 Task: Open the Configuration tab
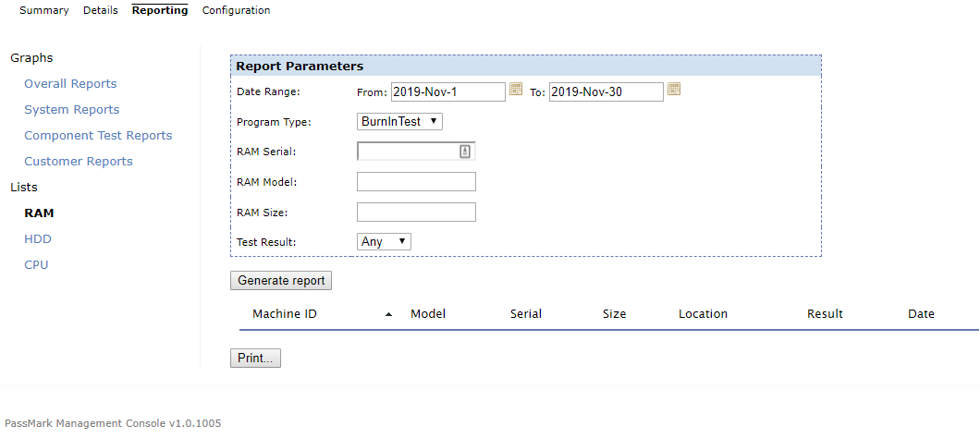[x=237, y=10]
